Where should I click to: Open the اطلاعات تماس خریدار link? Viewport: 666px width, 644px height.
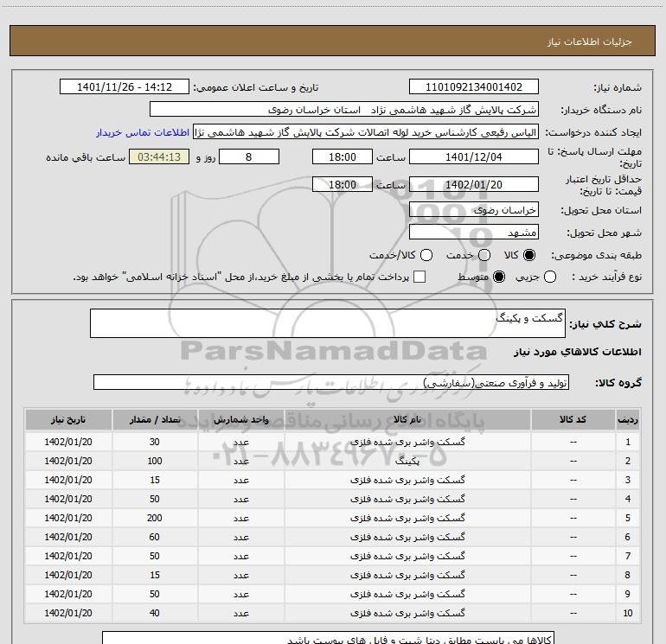(143, 132)
